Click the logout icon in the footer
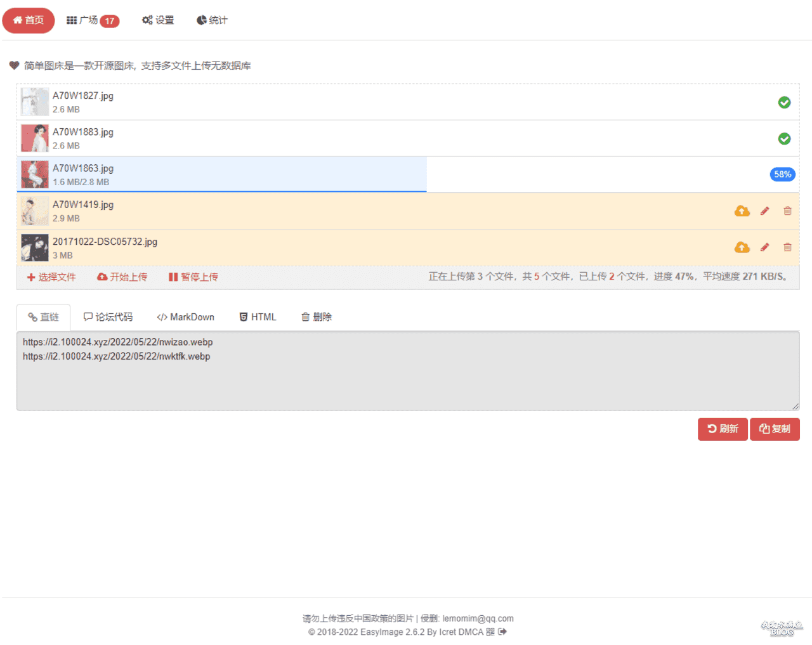Screen dimensions: 812x645 [502, 632]
